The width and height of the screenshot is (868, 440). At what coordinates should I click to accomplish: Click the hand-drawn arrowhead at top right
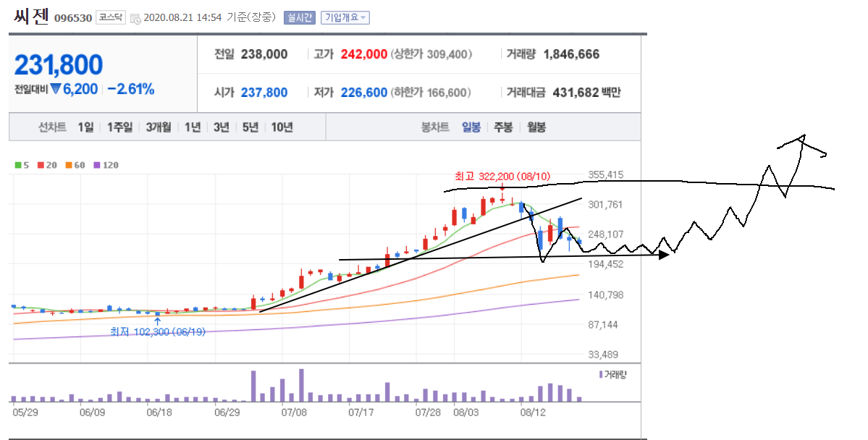pos(802,137)
